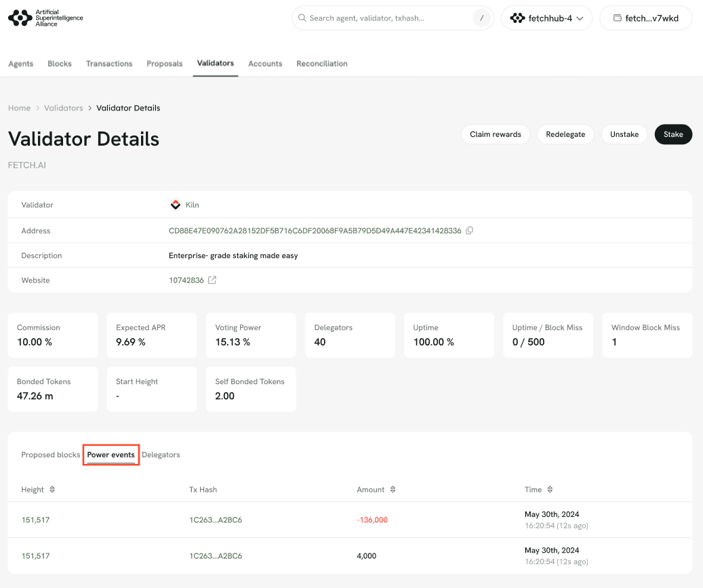Go to Transactions in the navigation
703x588 pixels.
[x=109, y=64]
